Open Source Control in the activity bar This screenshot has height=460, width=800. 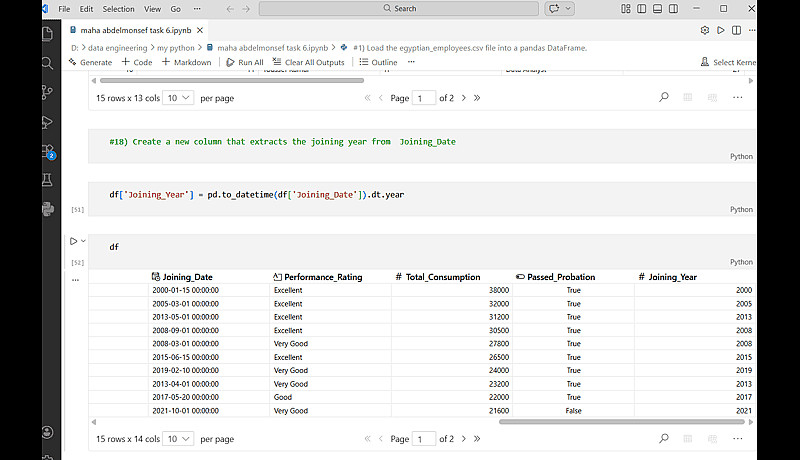(47, 92)
